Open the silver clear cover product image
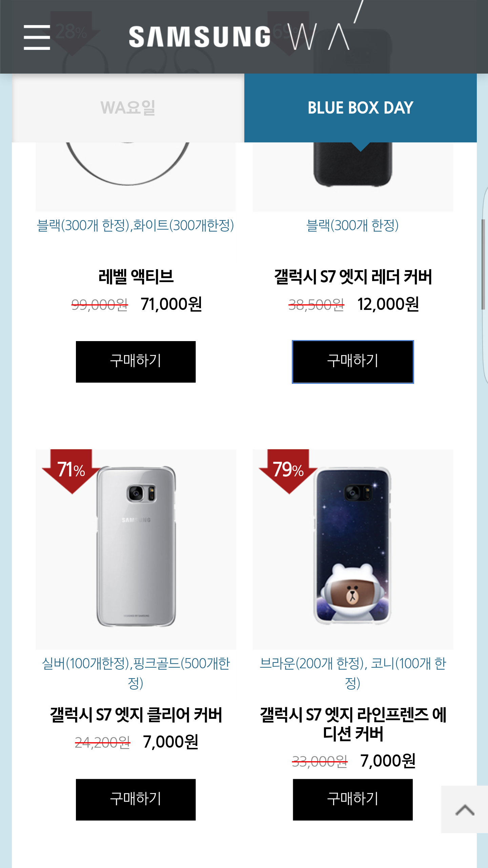 136,549
